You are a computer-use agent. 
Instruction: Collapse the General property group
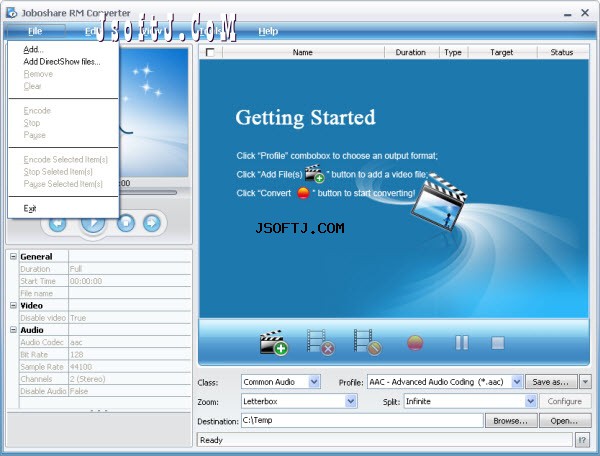coord(13,256)
